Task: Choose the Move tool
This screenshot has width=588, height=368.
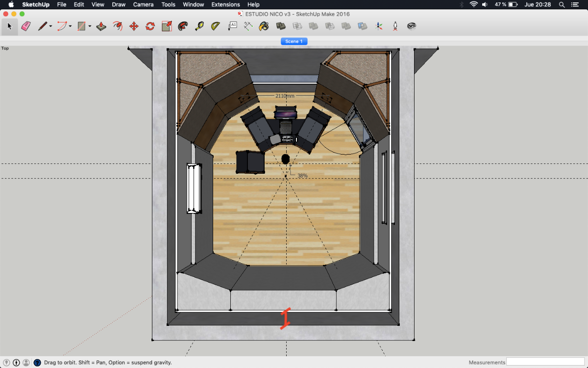Action: 134,26
